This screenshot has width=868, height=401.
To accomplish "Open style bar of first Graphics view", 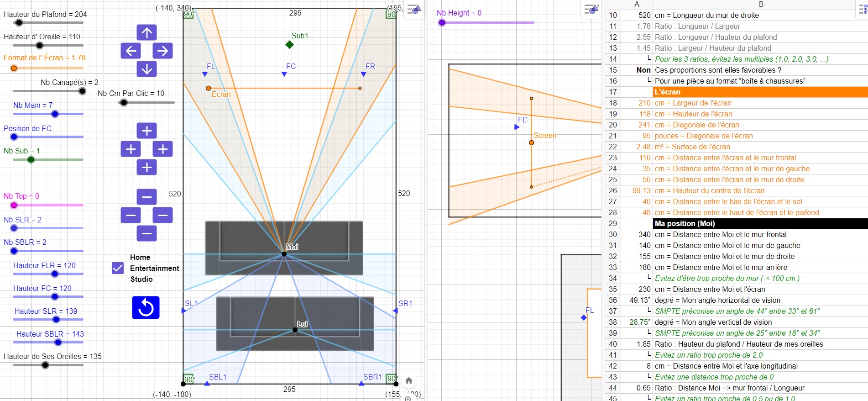I will (x=414, y=9).
